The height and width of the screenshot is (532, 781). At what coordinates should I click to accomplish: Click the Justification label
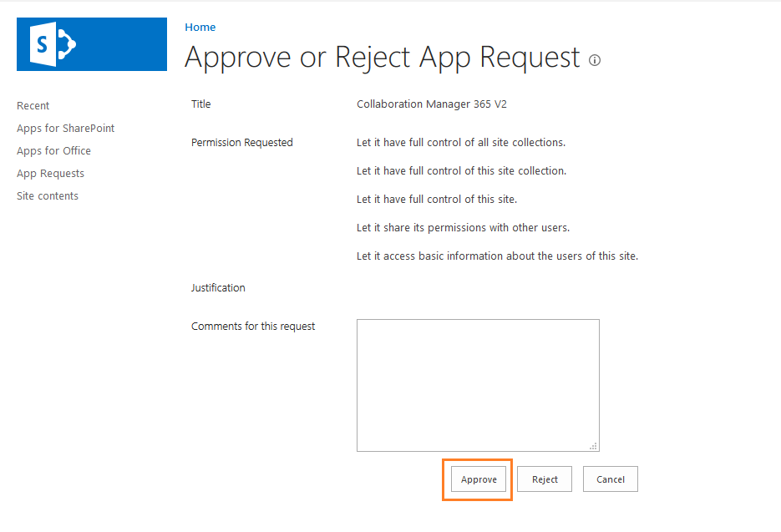tap(218, 288)
